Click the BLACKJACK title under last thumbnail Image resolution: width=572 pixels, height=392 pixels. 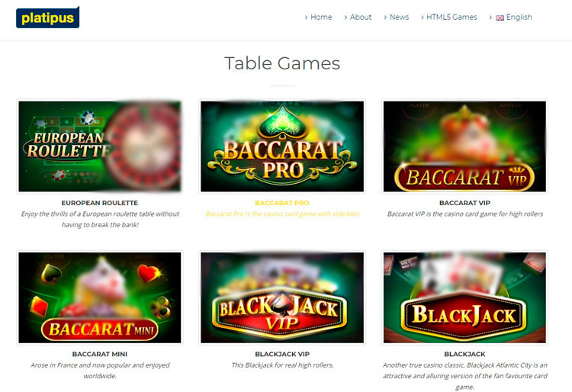pos(464,354)
